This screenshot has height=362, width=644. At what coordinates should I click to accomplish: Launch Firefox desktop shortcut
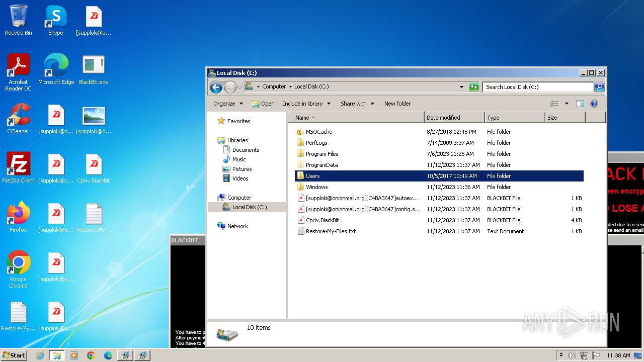18,217
